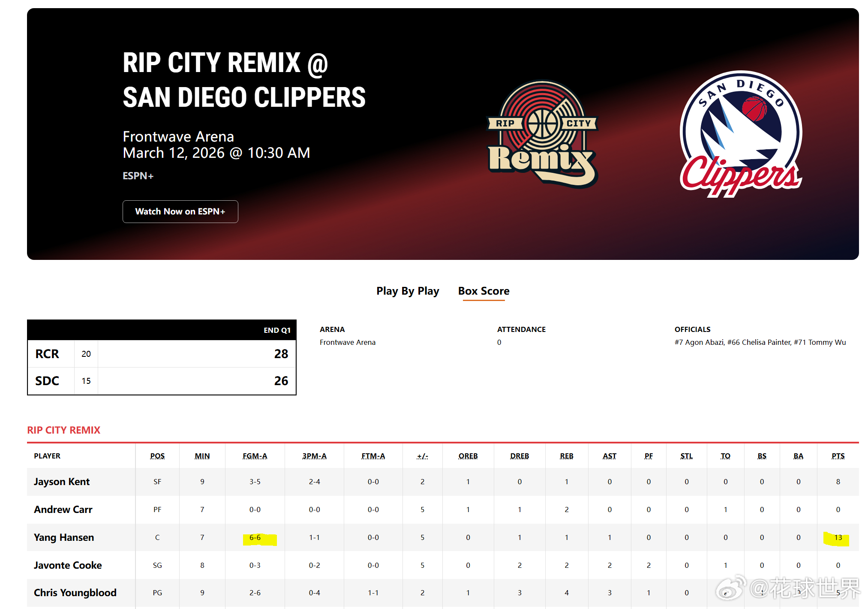
Task: Click the REB column header
Action: coord(566,456)
